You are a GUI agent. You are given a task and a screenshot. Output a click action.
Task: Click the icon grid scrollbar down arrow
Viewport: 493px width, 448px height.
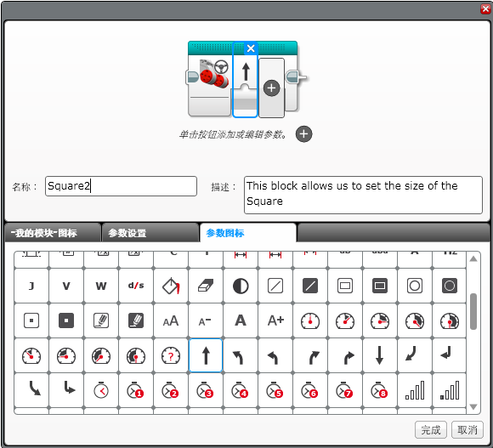click(473, 407)
